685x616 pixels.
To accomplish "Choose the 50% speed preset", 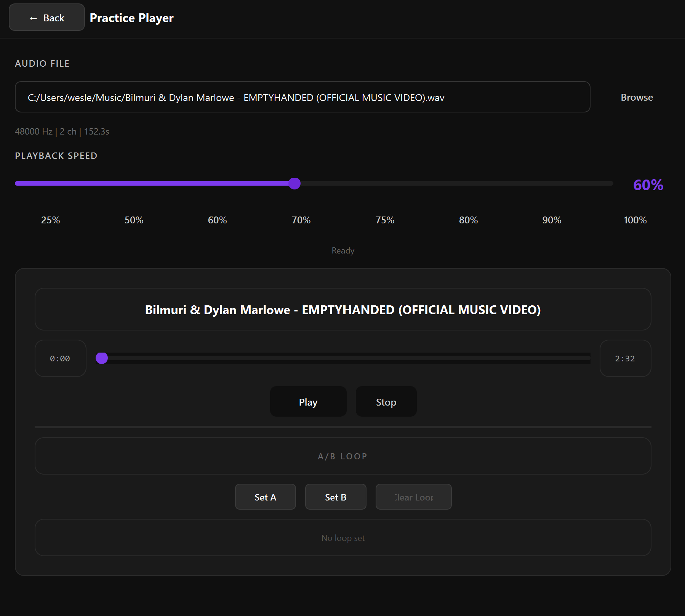I will tap(134, 220).
